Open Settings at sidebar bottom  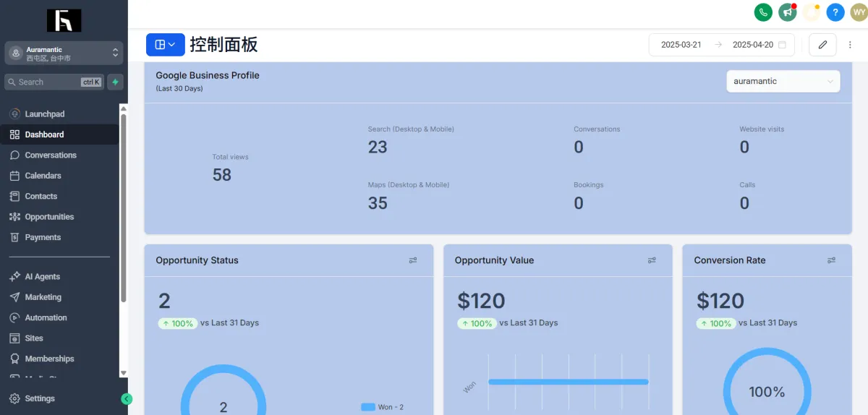pos(40,398)
